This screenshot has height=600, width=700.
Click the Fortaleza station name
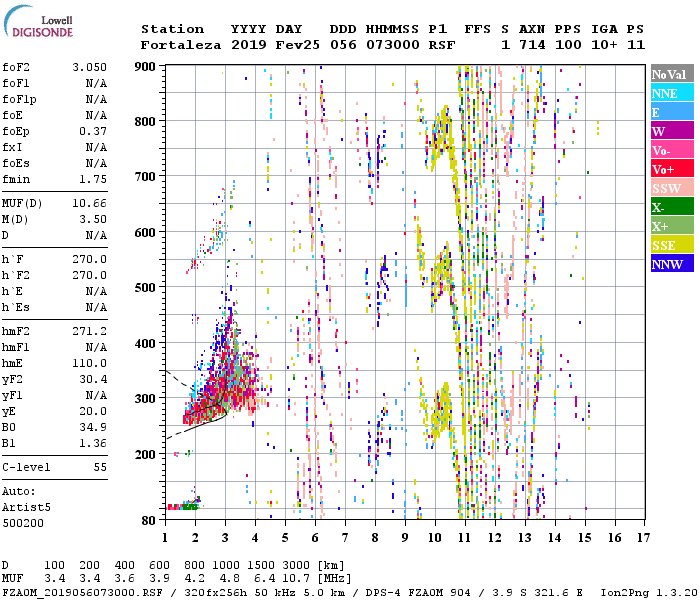pos(181,45)
